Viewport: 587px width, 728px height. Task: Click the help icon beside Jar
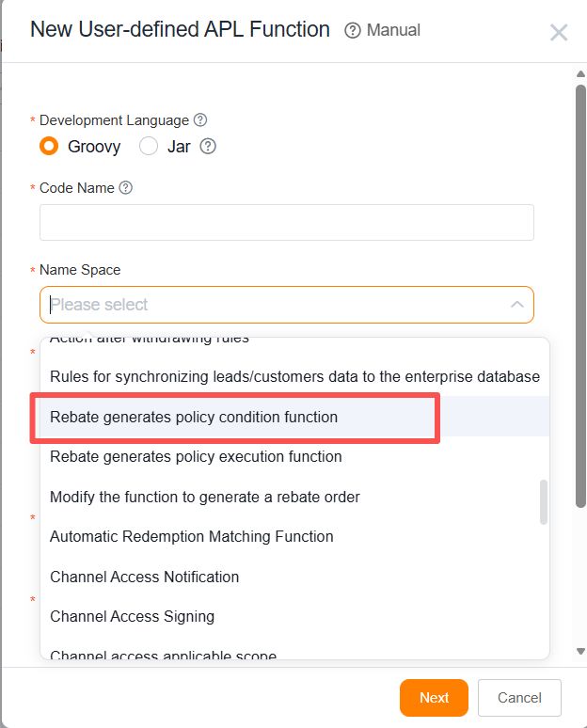208,146
